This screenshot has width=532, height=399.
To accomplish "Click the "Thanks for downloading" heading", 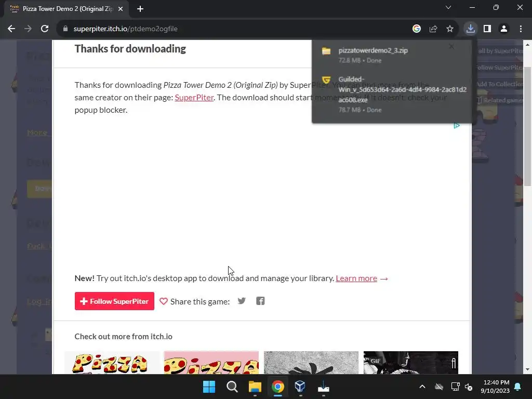I will [x=130, y=49].
